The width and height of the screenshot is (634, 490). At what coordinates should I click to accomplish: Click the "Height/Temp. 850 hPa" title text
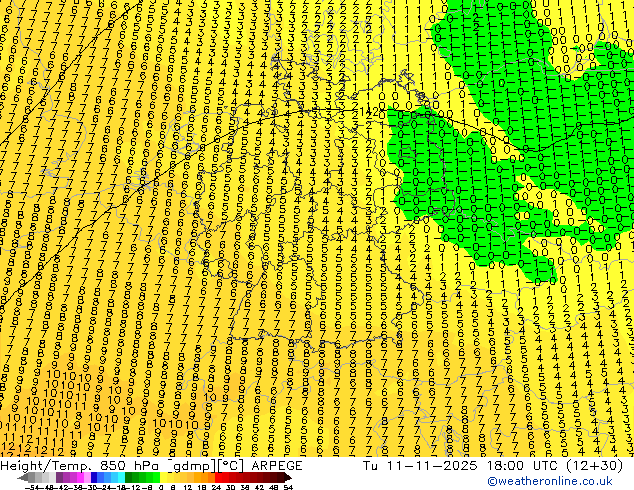click(79, 466)
